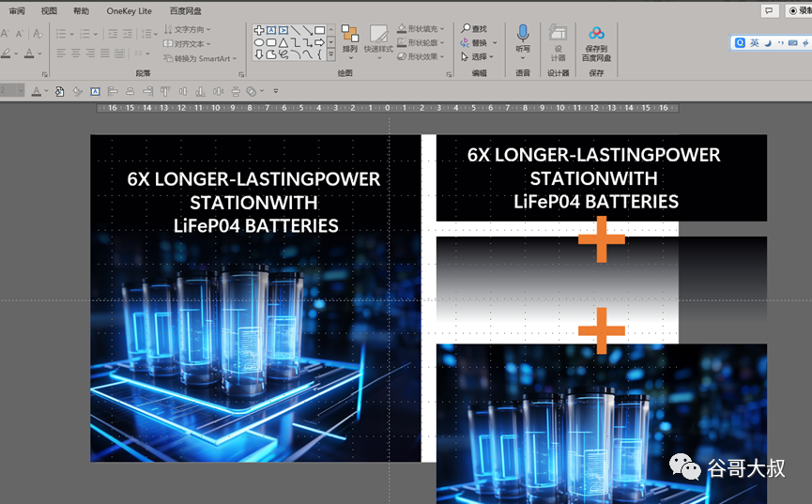The height and width of the screenshot is (504, 812).
Task: Open the line spacing dropdown
Action: pos(148,34)
